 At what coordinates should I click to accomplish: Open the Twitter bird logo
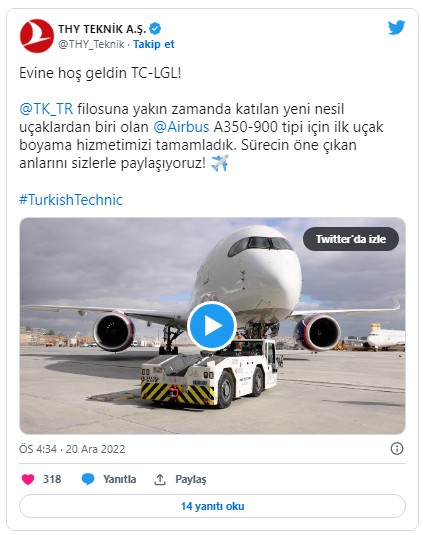(396, 28)
